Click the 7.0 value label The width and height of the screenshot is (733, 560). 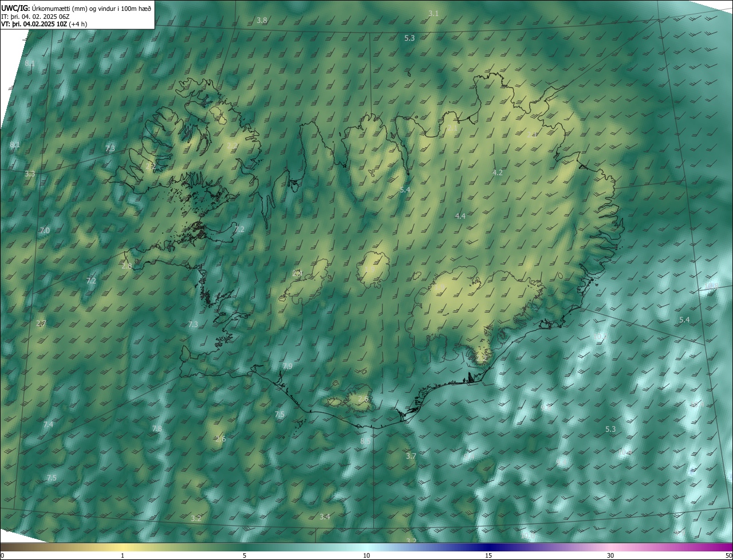click(x=45, y=230)
